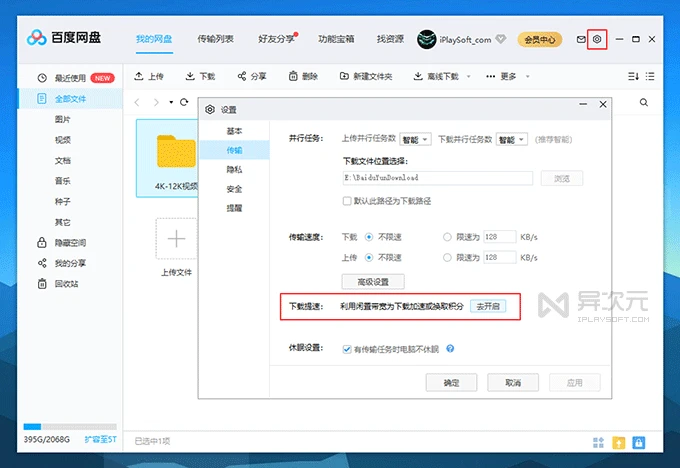Click the refresh icon

click(184, 102)
